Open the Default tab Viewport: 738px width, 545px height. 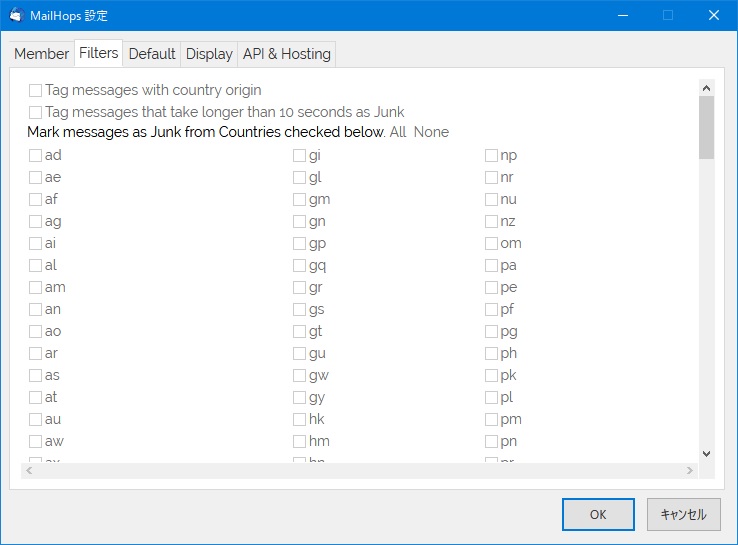coord(152,54)
